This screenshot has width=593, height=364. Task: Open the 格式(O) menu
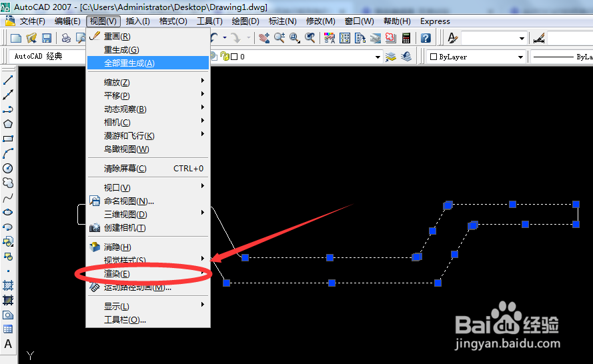[173, 21]
